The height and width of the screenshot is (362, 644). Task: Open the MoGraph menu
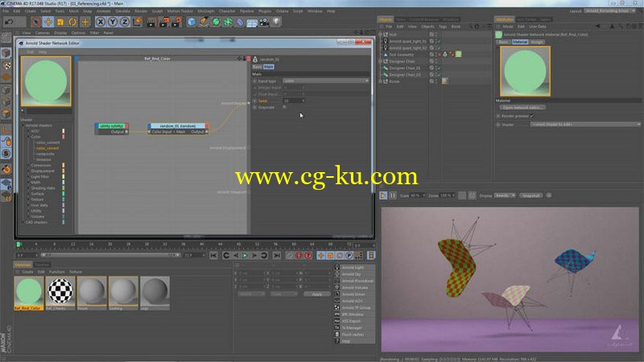click(206, 11)
